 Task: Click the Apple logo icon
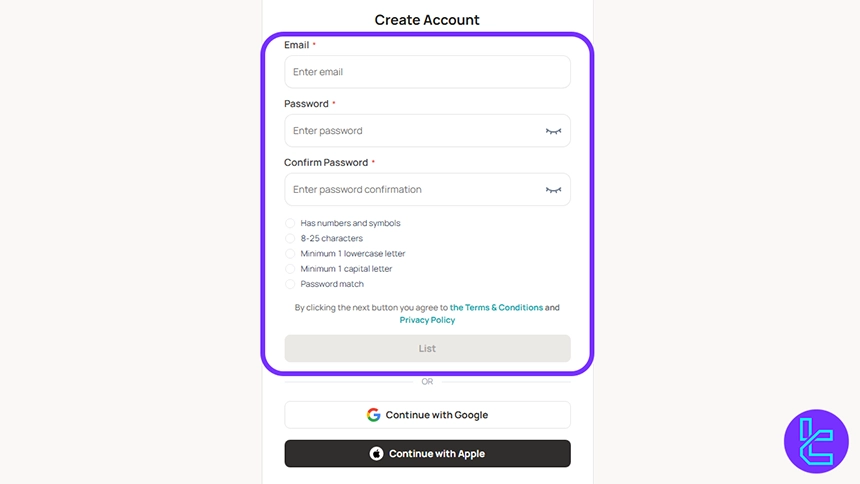(x=376, y=454)
